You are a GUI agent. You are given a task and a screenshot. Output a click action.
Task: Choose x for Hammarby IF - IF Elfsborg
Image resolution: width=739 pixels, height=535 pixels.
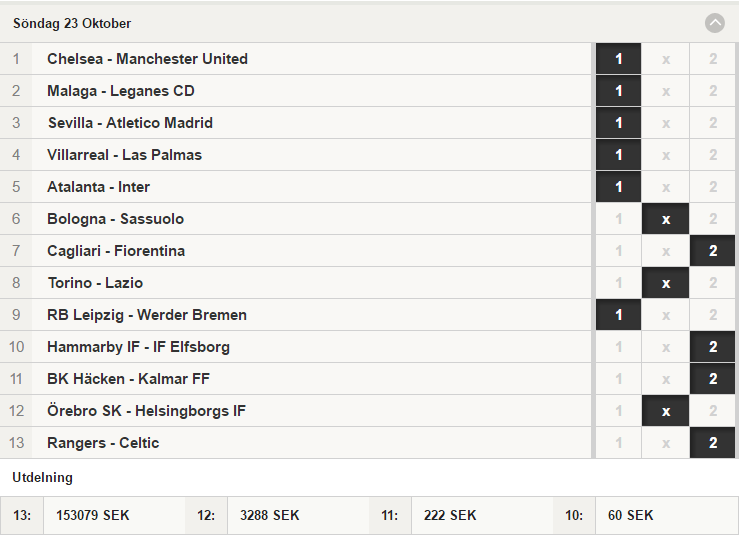(665, 347)
